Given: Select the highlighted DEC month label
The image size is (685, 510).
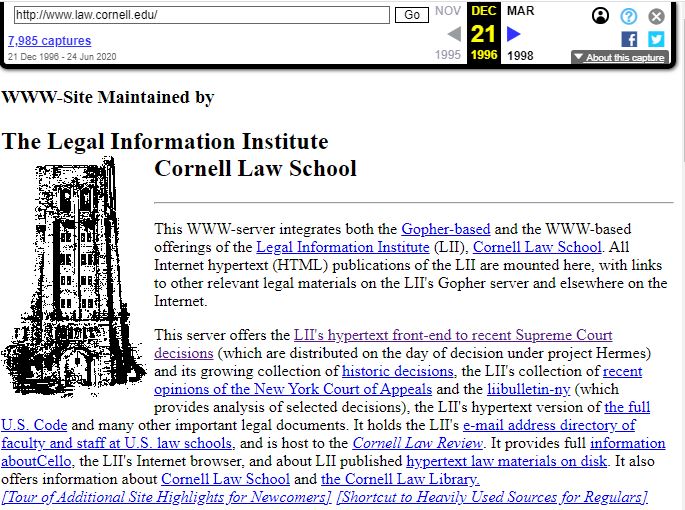Looking at the screenshot, I should (x=484, y=10).
